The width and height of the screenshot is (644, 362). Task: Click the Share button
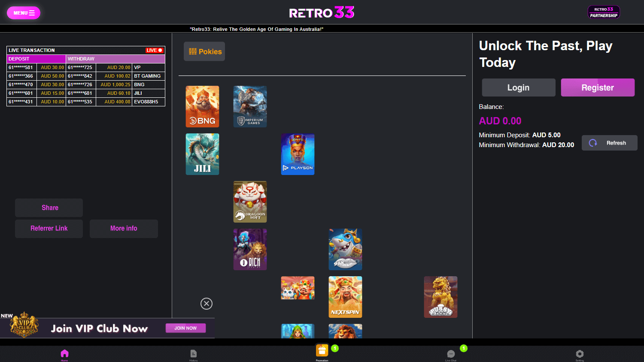pyautogui.click(x=49, y=208)
